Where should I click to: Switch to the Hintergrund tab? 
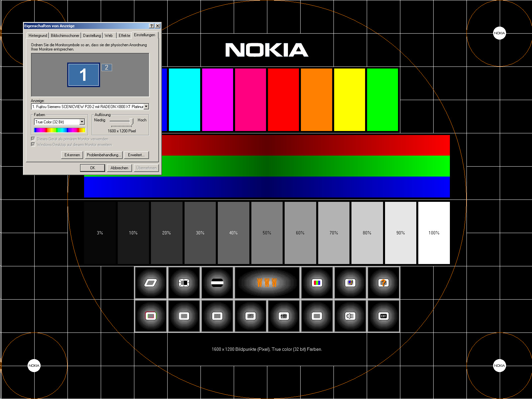click(x=38, y=36)
